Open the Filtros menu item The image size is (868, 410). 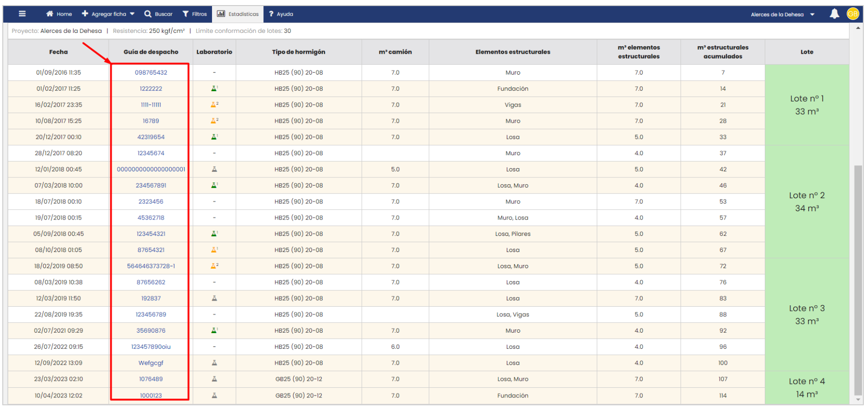pyautogui.click(x=194, y=14)
